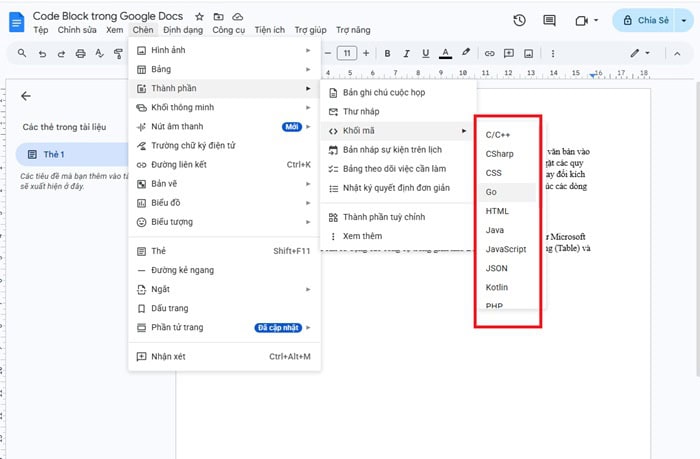Expand the Bảng submenu
Image resolution: width=700 pixels, height=459 pixels.
point(225,69)
